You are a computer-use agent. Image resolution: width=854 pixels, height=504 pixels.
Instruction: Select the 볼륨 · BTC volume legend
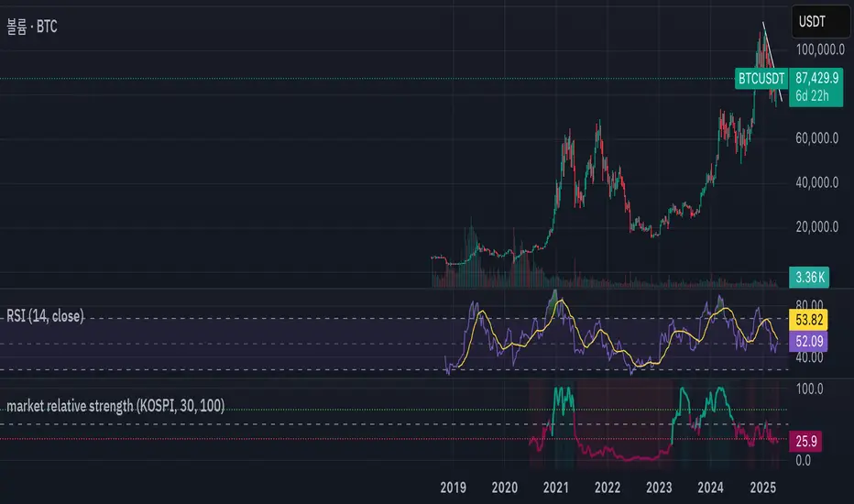[x=31, y=27]
